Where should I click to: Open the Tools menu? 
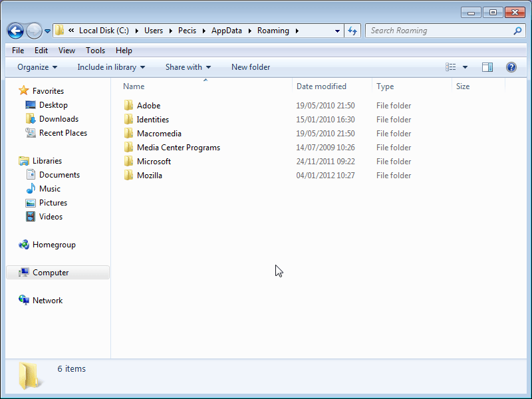click(95, 51)
